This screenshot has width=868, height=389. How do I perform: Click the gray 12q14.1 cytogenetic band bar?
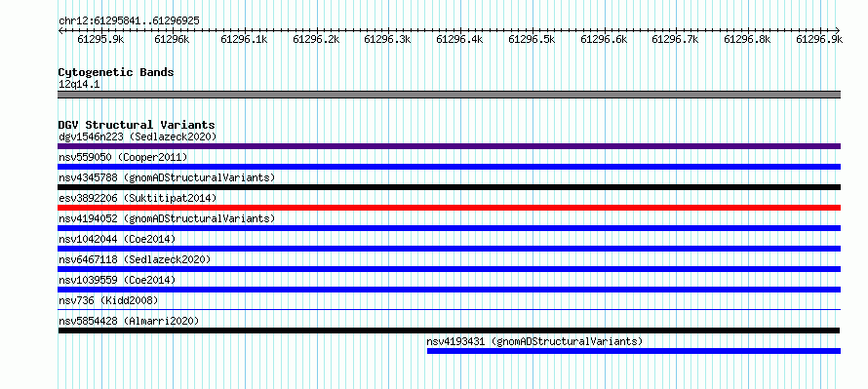(x=449, y=95)
